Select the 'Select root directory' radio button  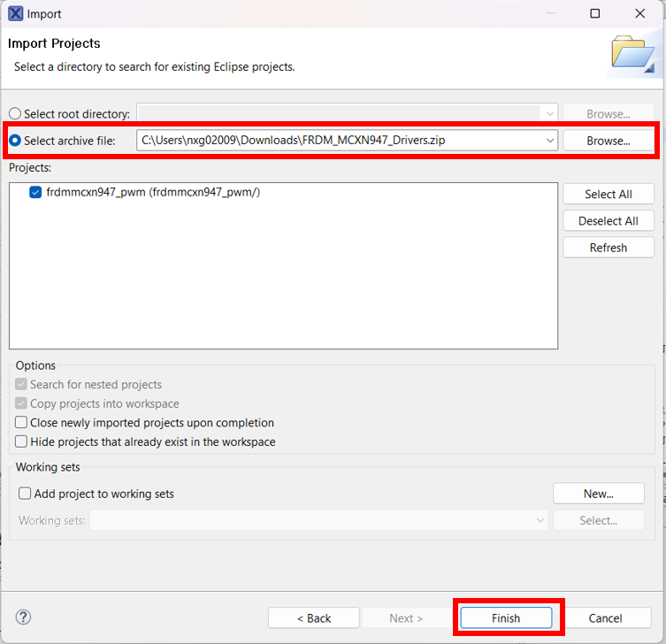[x=15, y=114]
